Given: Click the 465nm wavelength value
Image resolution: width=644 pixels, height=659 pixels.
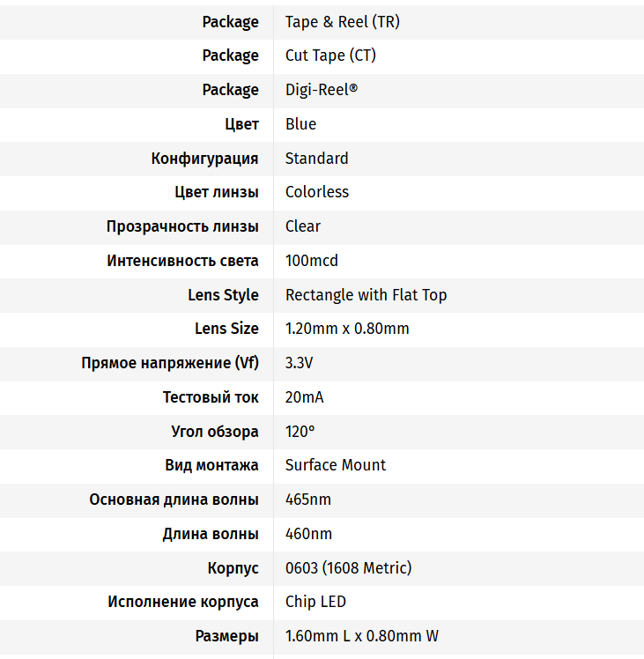Looking at the screenshot, I should coord(308,500).
